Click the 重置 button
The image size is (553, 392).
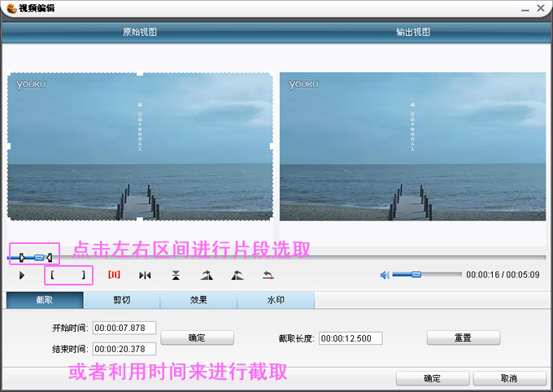point(463,338)
